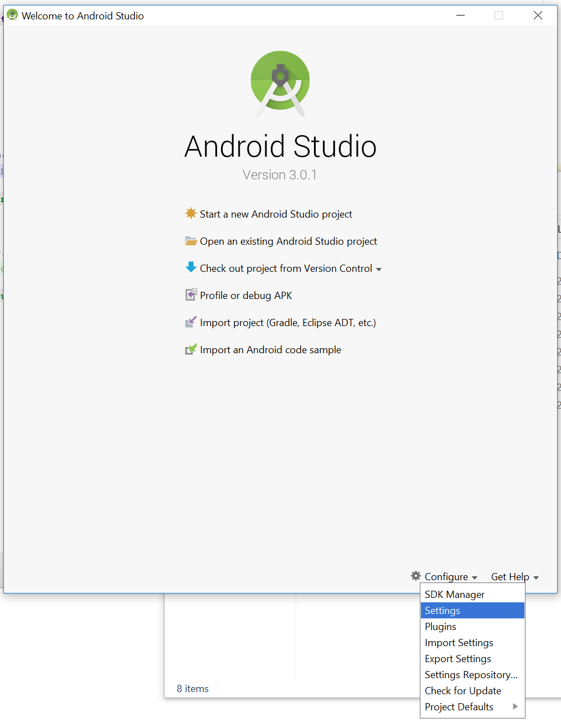Click the Configure gear icon
561x728 pixels.
(x=416, y=576)
